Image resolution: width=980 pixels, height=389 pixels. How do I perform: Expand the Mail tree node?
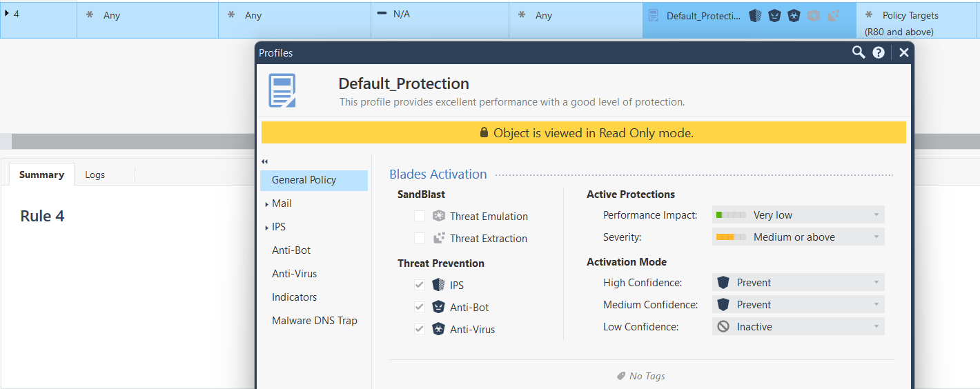266,204
